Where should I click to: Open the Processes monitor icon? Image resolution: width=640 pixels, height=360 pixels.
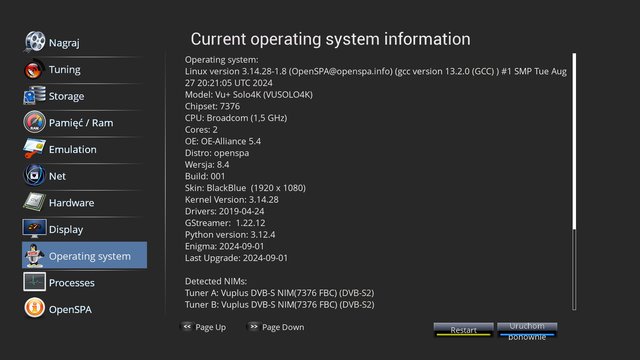34,282
